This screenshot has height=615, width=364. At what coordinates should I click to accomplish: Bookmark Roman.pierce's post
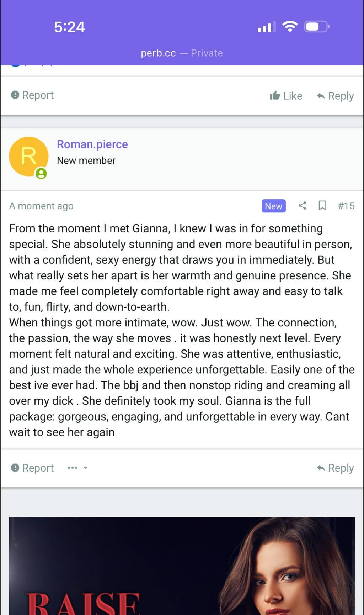click(322, 206)
